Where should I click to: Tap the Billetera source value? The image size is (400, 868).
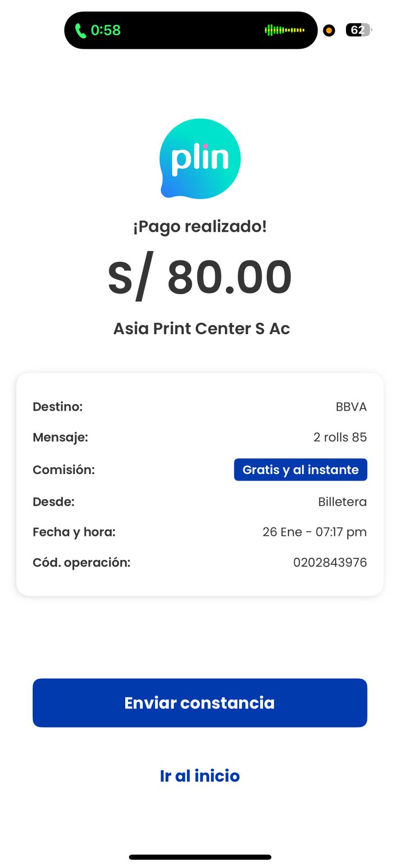[x=342, y=502]
